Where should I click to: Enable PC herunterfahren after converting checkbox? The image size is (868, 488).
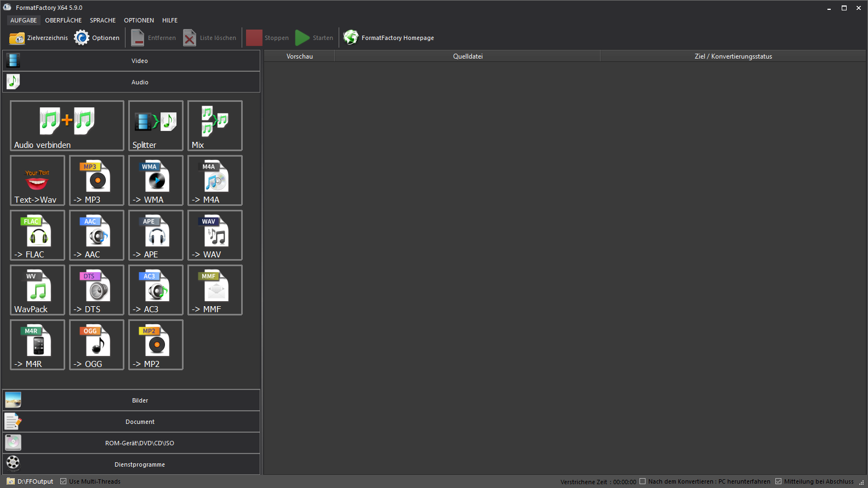click(643, 481)
